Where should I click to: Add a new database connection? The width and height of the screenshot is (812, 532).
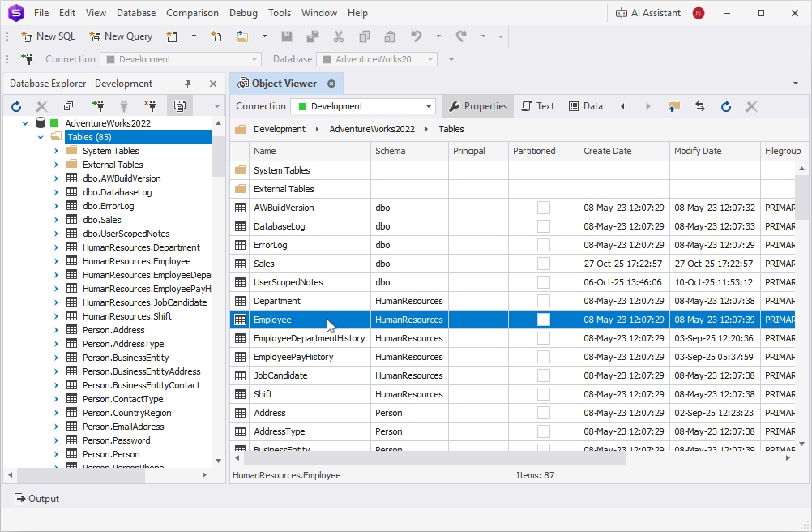pos(98,105)
